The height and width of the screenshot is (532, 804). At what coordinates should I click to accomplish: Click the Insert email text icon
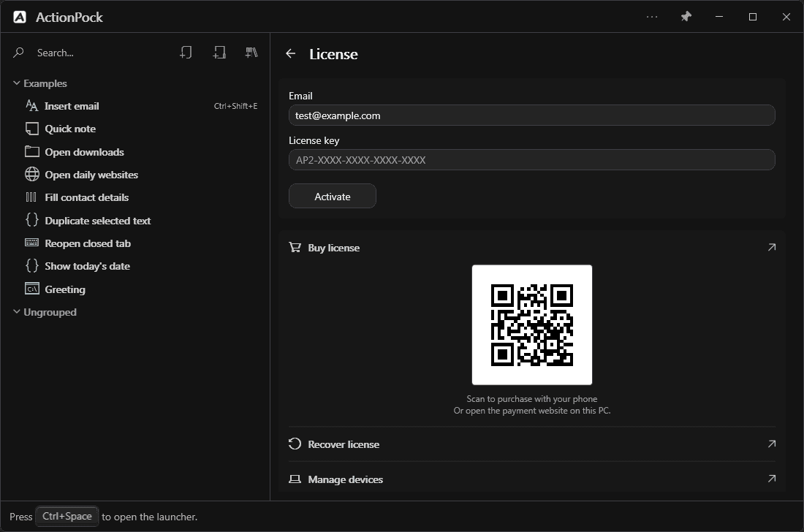pyautogui.click(x=31, y=105)
